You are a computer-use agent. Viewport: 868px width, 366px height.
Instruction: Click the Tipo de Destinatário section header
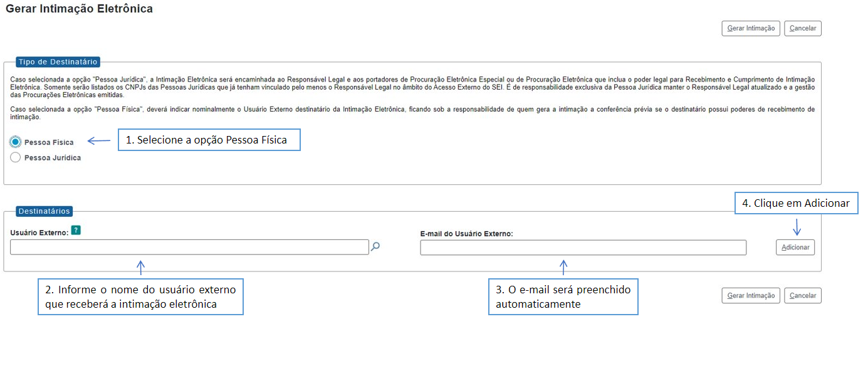pos(58,62)
